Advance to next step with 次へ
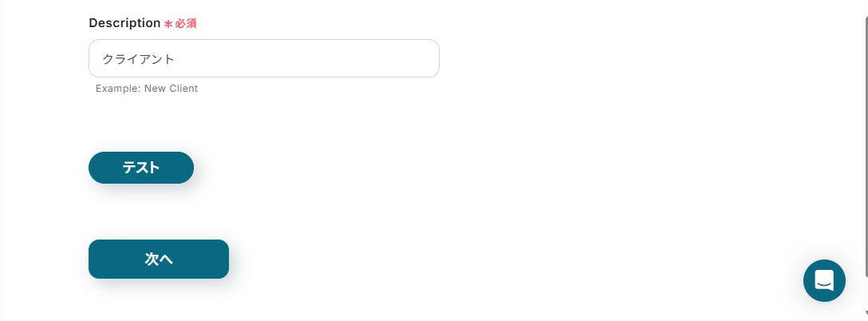This screenshot has height=321, width=868. click(159, 259)
